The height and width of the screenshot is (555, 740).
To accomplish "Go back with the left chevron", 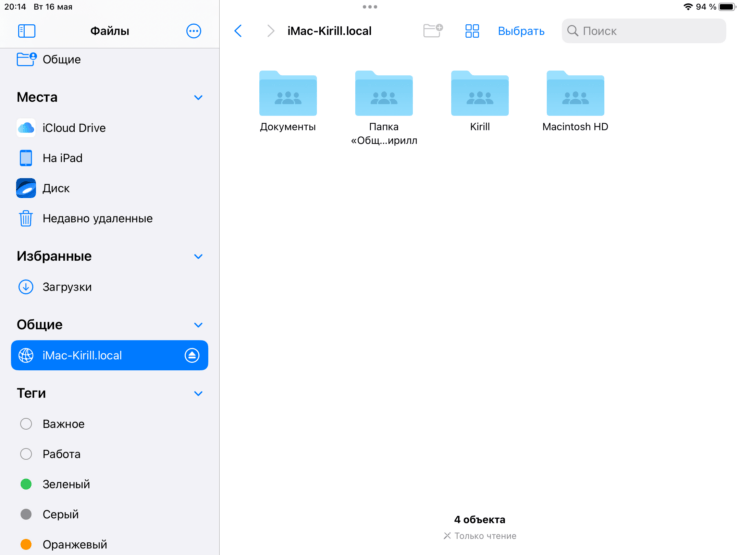I will click(x=238, y=31).
